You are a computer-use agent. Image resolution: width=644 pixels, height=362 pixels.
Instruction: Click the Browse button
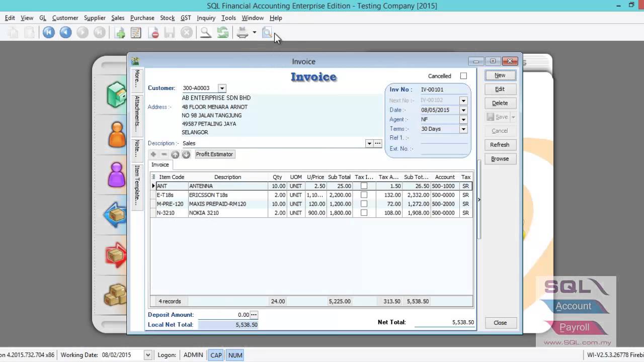click(x=500, y=159)
